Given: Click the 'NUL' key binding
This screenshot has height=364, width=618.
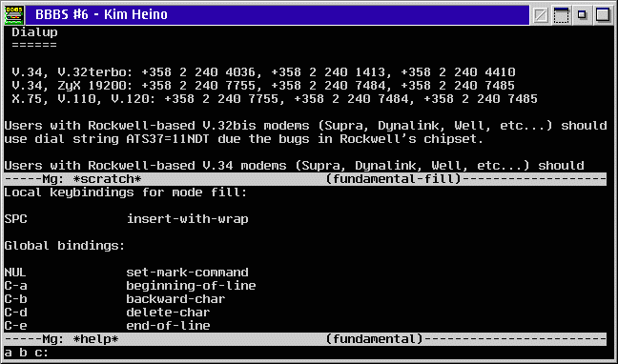Looking at the screenshot, I should tap(15, 273).
